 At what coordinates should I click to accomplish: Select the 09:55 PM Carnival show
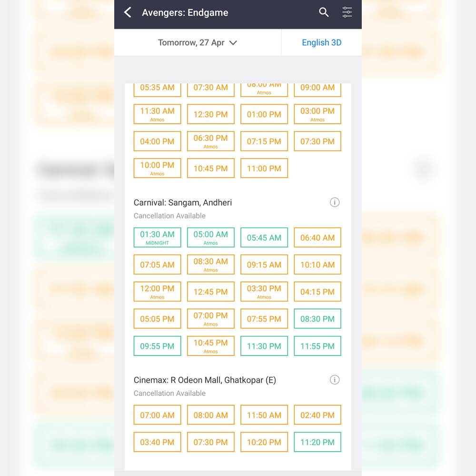point(157,346)
